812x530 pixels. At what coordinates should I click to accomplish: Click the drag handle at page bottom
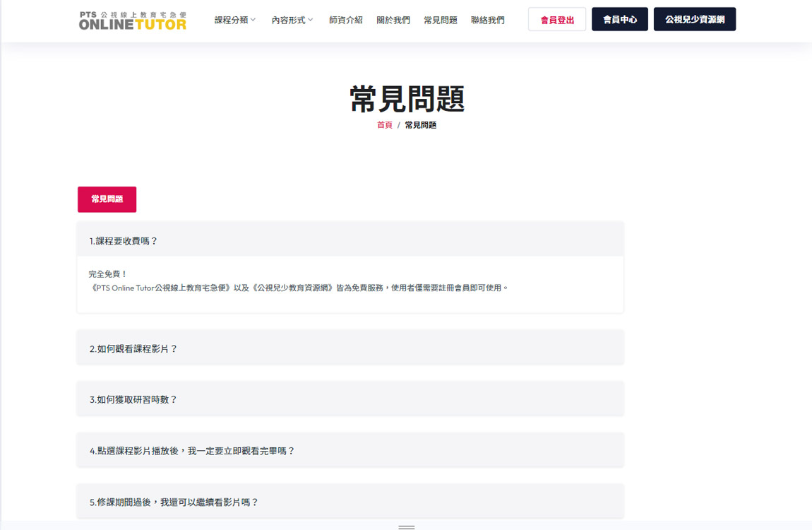coord(406,526)
